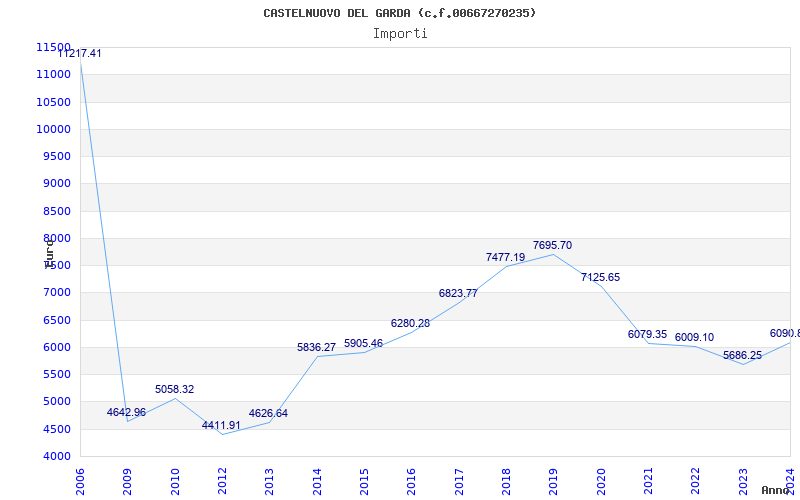The height and width of the screenshot is (500, 800).
Task: Click the Anno x-axis title
Action: point(776,490)
